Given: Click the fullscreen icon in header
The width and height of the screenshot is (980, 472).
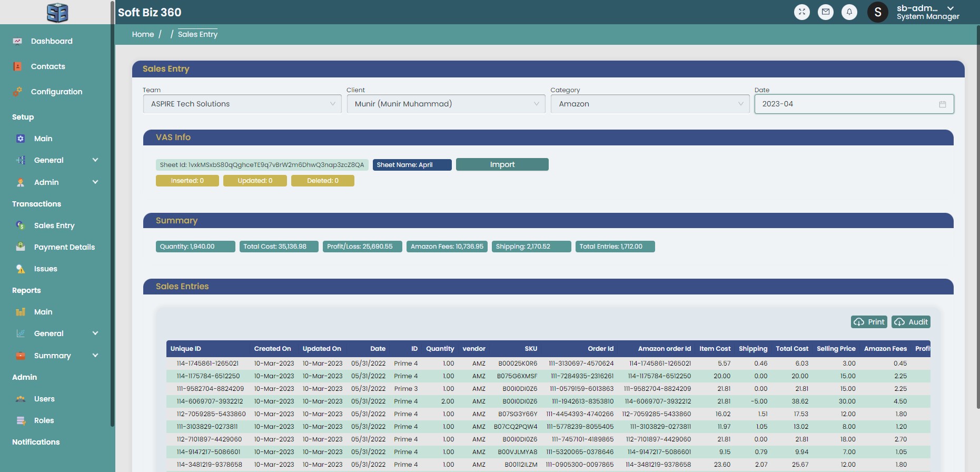Looking at the screenshot, I should pos(801,12).
